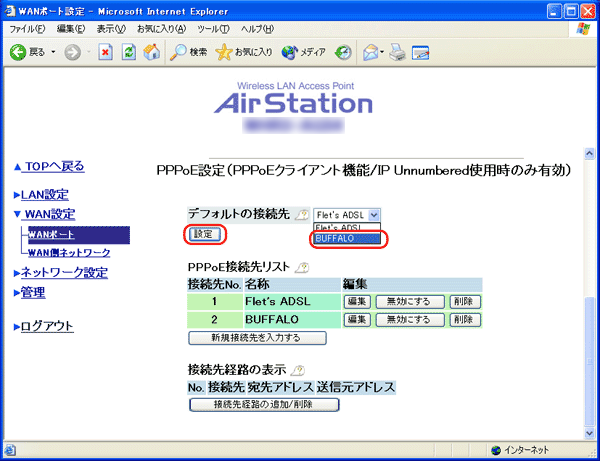Click 無効にする for Flet's ADSL row
The height and width of the screenshot is (461, 600).
pyautogui.click(x=410, y=301)
